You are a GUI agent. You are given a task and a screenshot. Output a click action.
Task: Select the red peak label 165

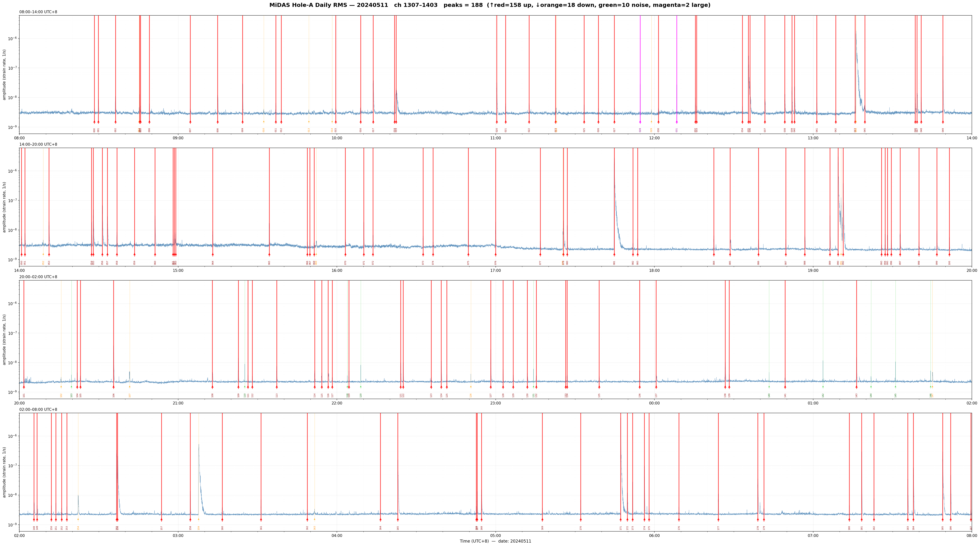pyautogui.click(x=398, y=528)
